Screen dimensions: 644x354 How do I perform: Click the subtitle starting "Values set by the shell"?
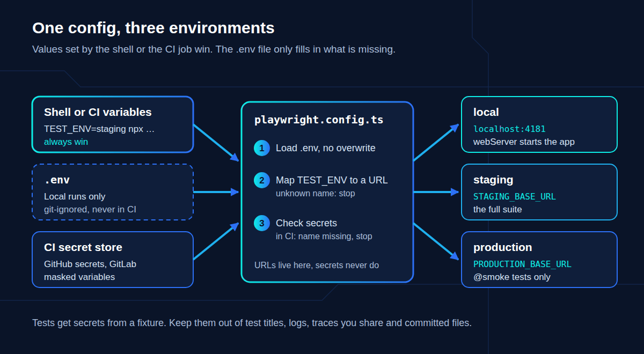[x=214, y=49]
